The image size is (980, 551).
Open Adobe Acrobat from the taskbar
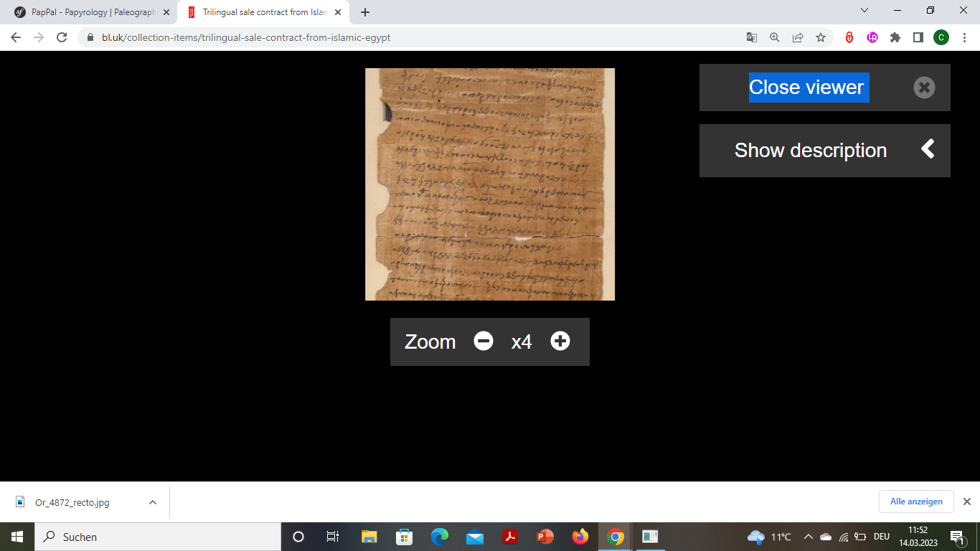click(509, 537)
